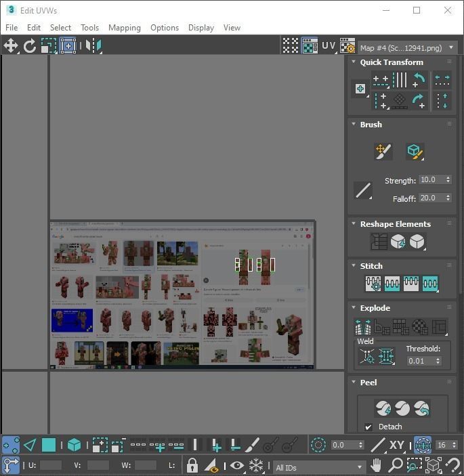Rotate 90 degrees counter-clockwise around pivot
The height and width of the screenshot is (476, 464).
pyautogui.click(x=419, y=80)
